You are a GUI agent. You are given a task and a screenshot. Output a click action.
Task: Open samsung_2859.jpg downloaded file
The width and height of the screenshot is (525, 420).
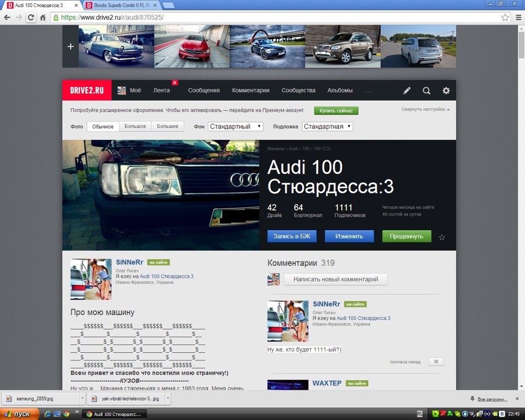pyautogui.click(x=41, y=399)
